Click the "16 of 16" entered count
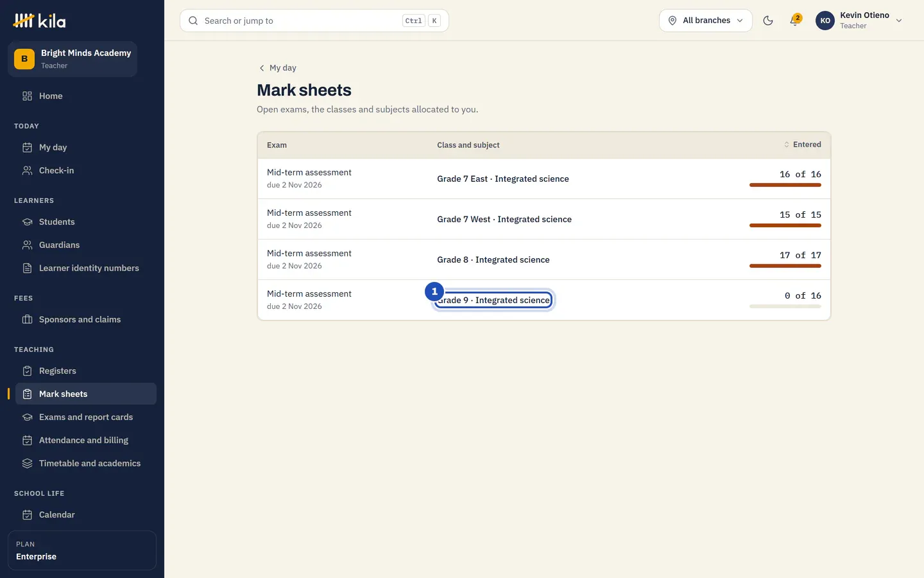924x578 pixels. point(800,174)
